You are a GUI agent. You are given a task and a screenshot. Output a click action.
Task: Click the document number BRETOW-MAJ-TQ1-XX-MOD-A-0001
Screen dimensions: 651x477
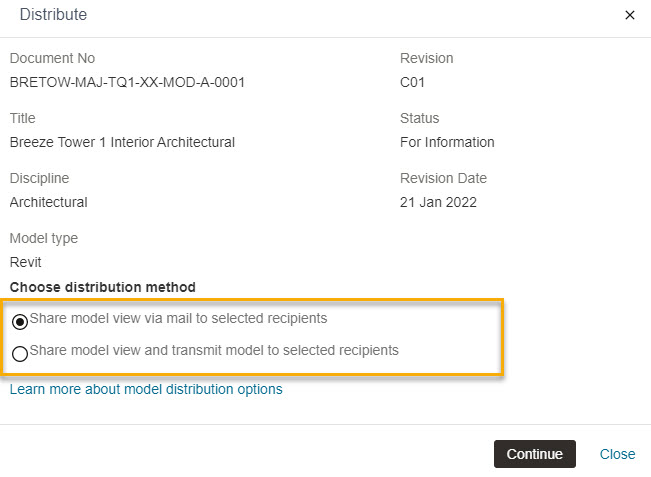click(x=127, y=82)
